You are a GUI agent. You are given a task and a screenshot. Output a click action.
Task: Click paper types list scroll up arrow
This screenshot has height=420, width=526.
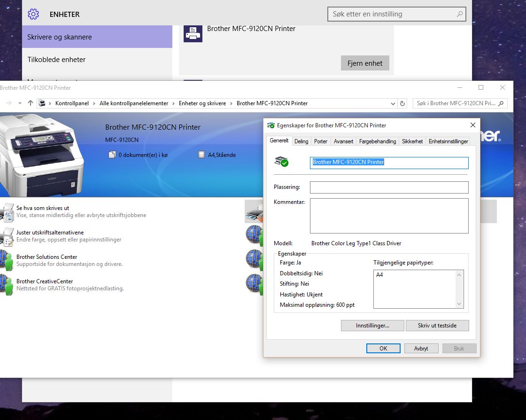click(x=459, y=275)
